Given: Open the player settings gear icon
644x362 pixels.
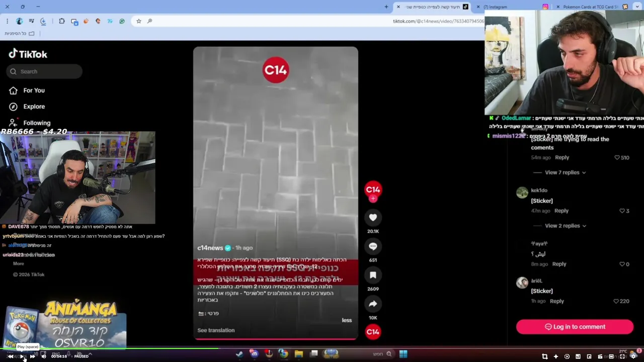Looking at the screenshot, I should pyautogui.click(x=633, y=356).
